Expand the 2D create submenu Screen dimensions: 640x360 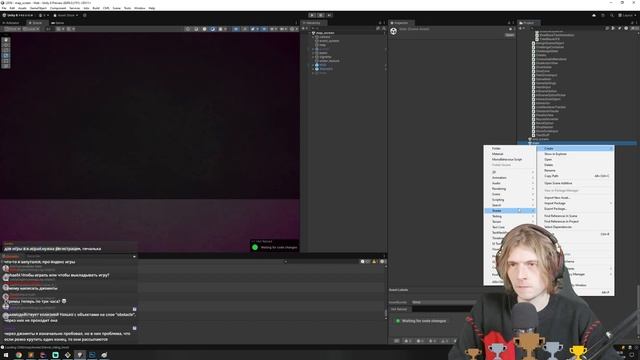(509, 172)
